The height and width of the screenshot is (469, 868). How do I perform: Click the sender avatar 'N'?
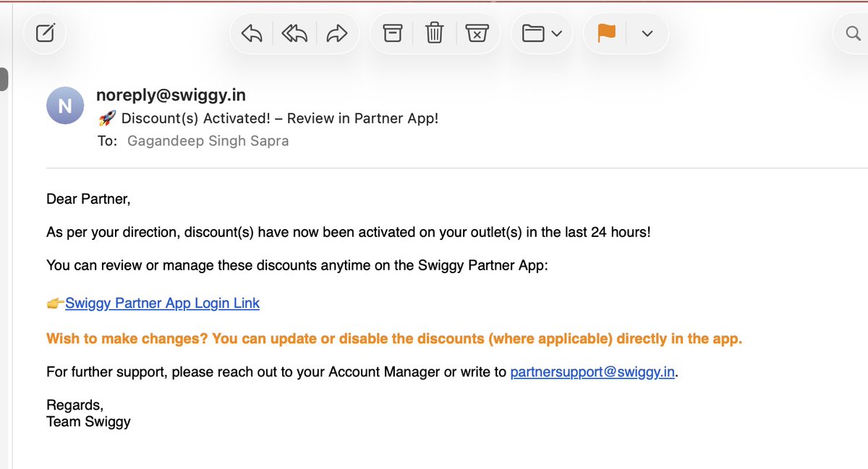[65, 106]
